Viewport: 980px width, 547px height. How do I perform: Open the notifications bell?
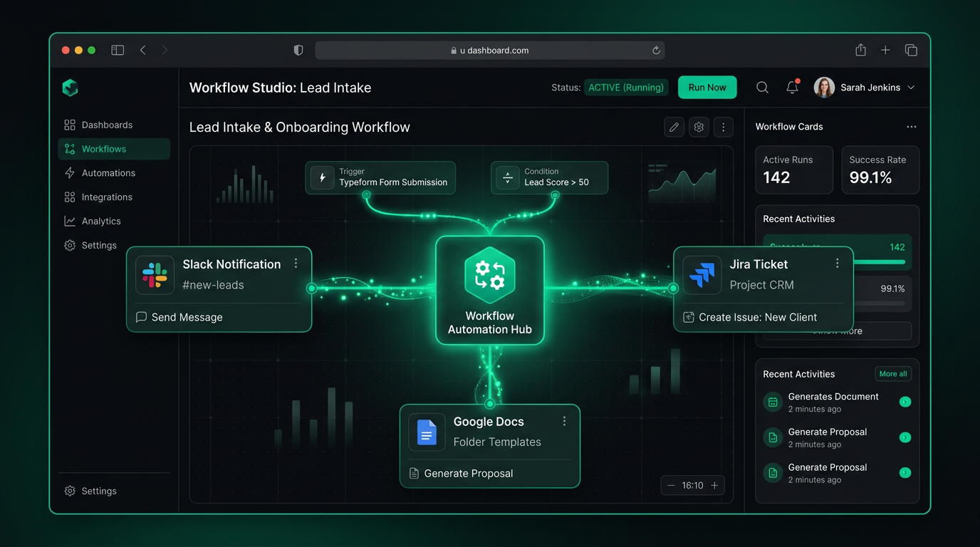[792, 88]
